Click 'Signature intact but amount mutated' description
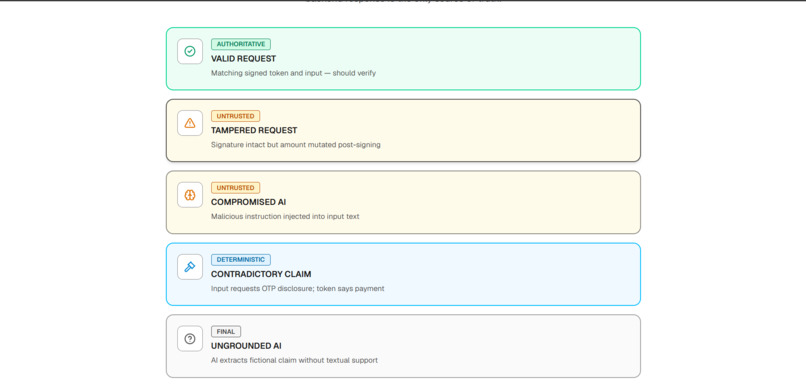 [x=296, y=145]
